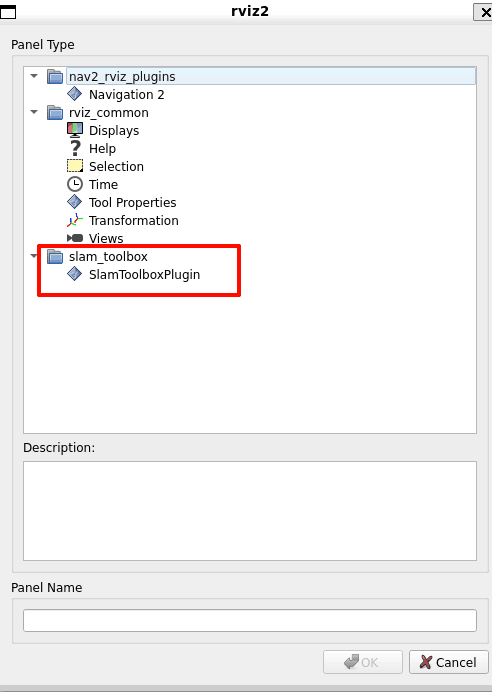This screenshot has width=492, height=692.
Task: Select the Transformation axes icon
Action: click(75, 220)
